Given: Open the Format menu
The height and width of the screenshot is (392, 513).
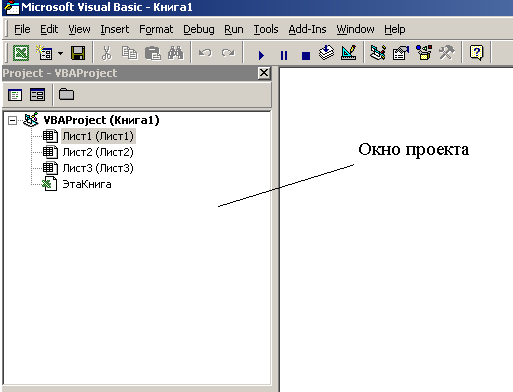Looking at the screenshot, I should pos(156,29).
